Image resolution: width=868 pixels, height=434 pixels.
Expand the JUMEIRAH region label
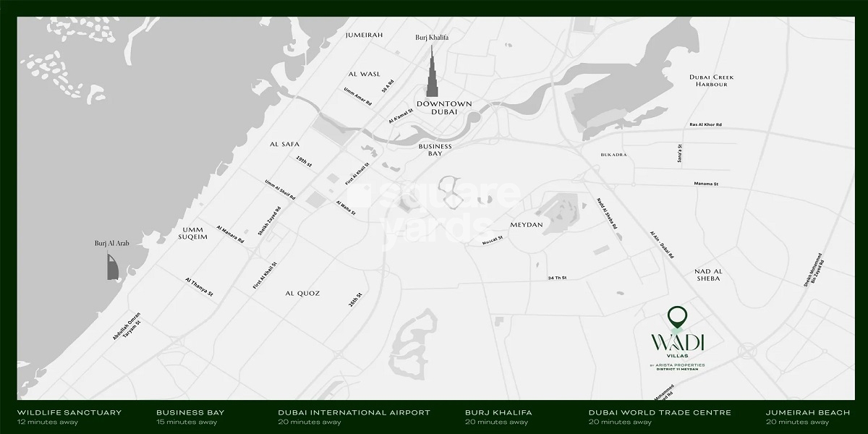[365, 35]
